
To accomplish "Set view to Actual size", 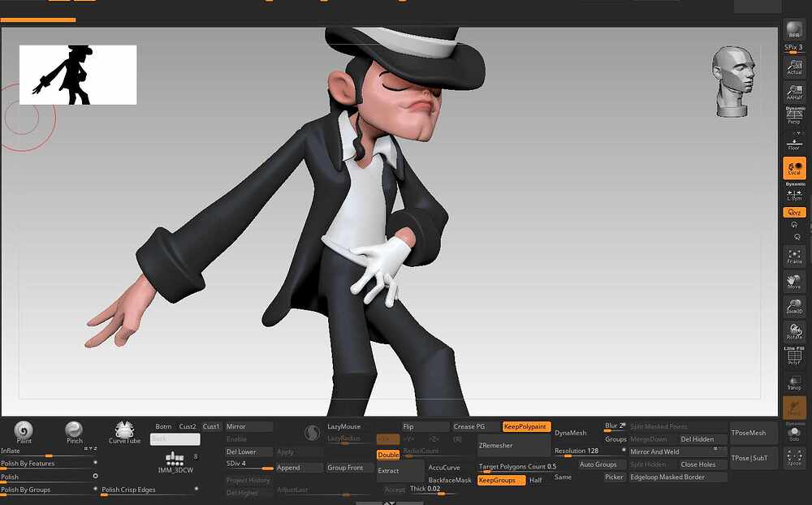I will tap(794, 67).
